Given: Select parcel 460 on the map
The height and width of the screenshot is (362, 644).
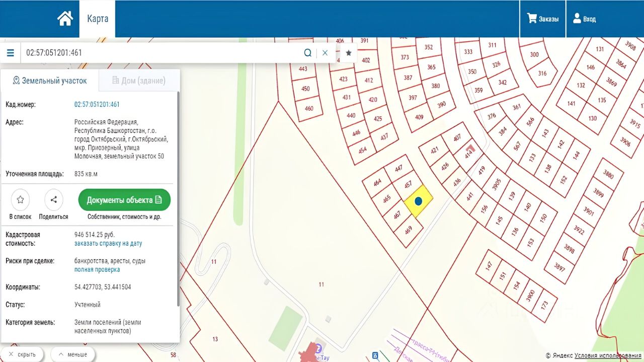Looking at the screenshot, I should (x=309, y=108).
